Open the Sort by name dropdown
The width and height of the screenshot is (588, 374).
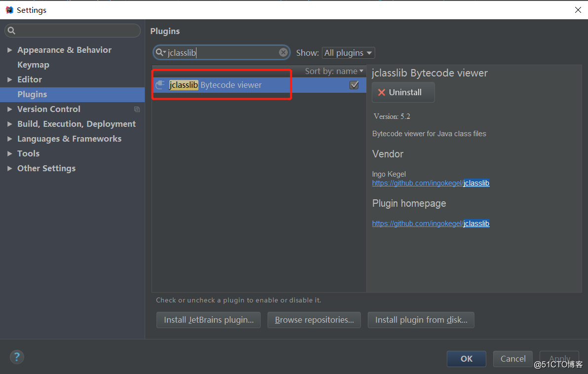(334, 71)
